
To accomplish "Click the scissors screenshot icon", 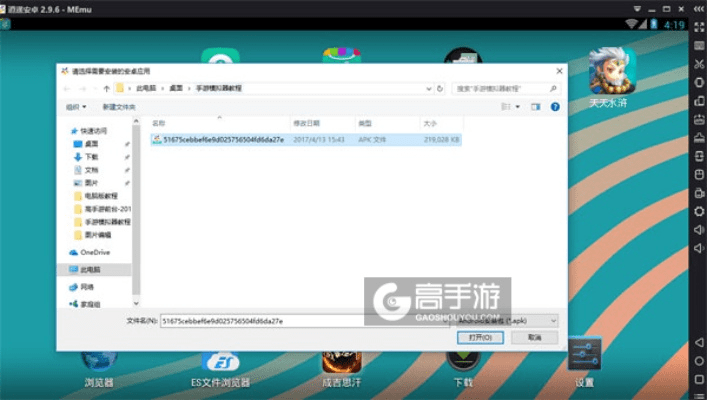I will (699, 64).
